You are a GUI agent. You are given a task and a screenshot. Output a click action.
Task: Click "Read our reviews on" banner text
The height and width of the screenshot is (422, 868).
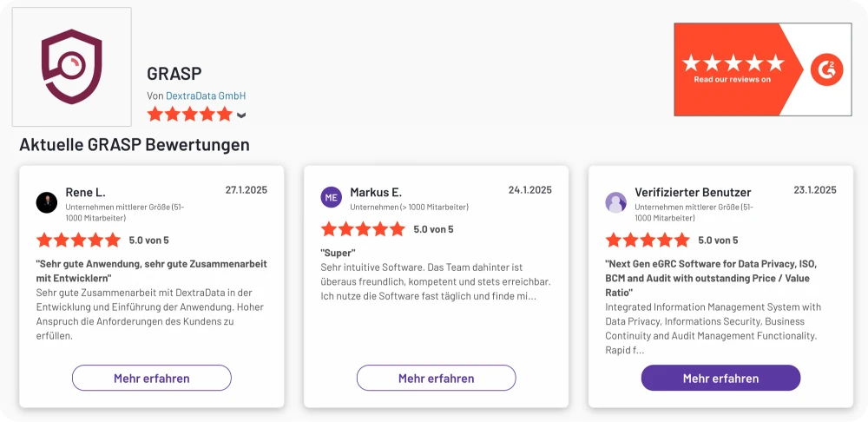coord(733,79)
